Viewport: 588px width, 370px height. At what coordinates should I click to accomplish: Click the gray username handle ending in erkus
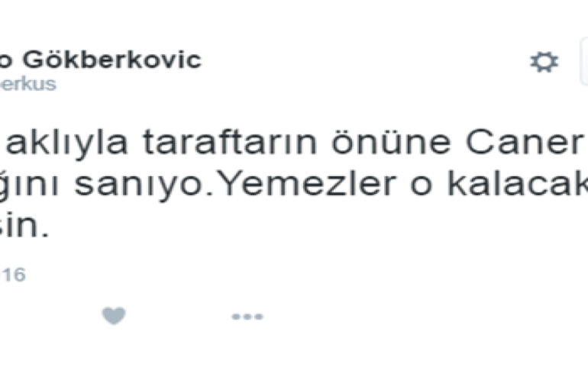click(x=28, y=84)
